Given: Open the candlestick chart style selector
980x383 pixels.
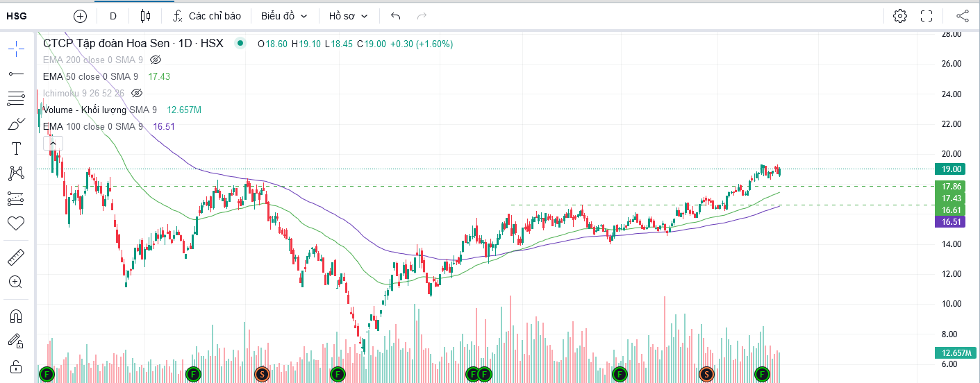Looking at the screenshot, I should [145, 15].
